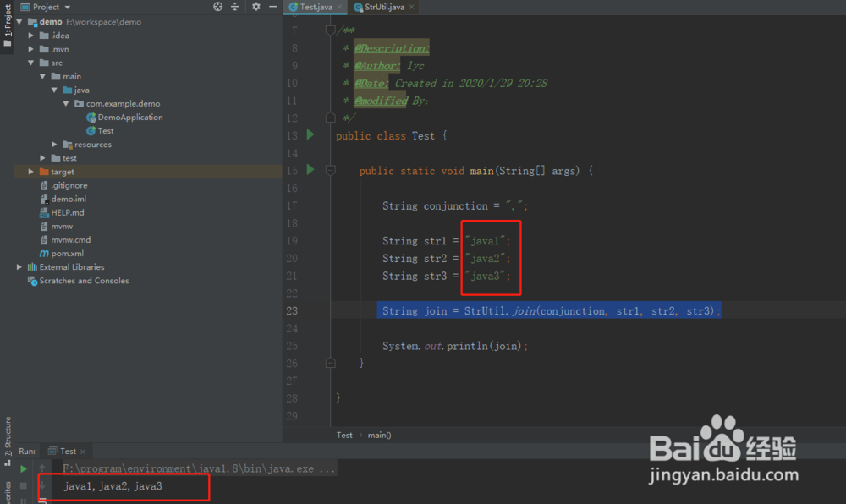The image size is (846, 504).
Task: Close the Test.java tab
Action: [339, 7]
